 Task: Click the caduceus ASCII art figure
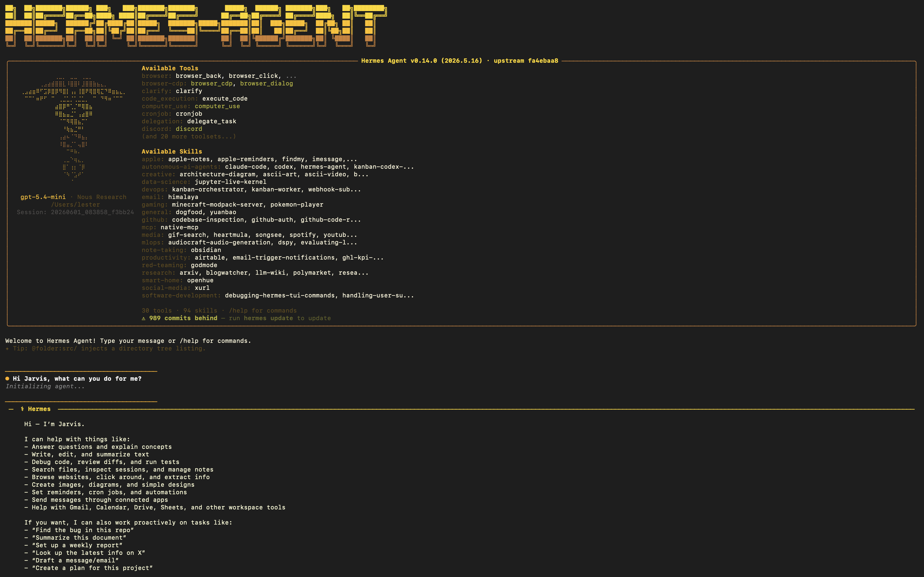pos(74,129)
